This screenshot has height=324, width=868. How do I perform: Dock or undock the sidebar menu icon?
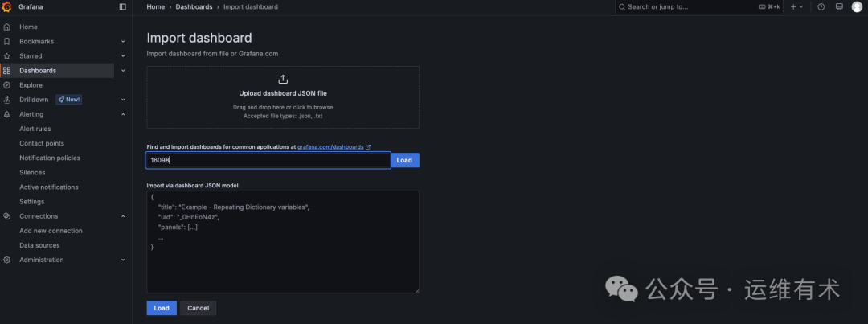pos(122,6)
